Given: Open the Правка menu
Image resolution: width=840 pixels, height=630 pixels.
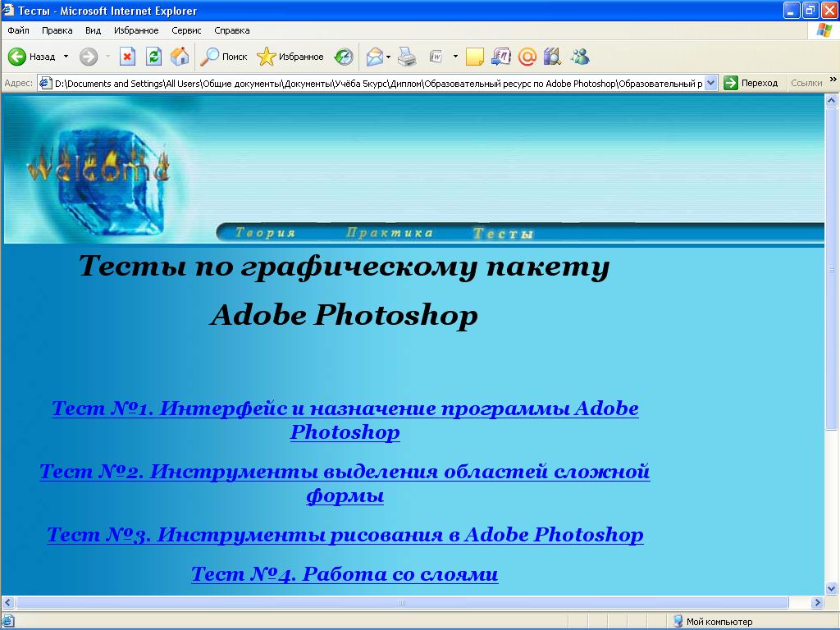Looking at the screenshot, I should [x=57, y=30].
